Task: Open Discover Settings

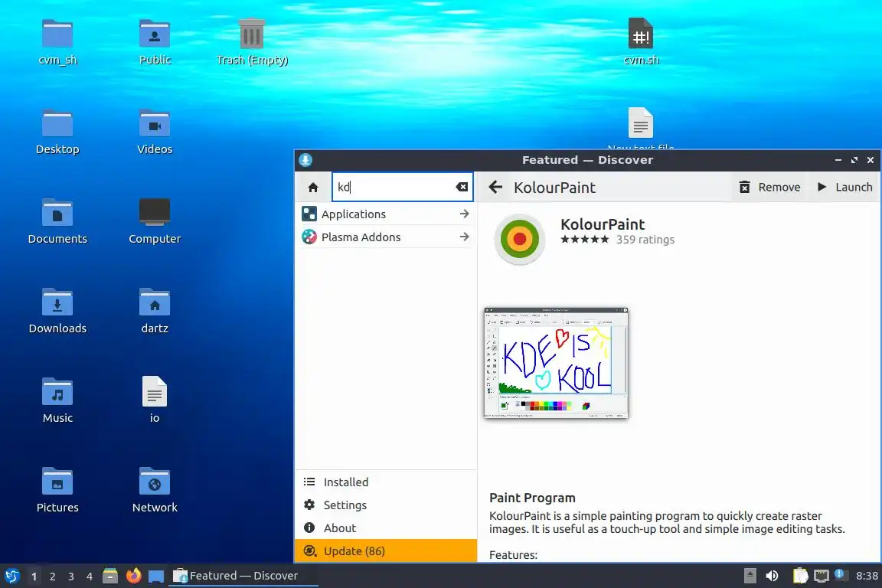Action: coord(386,505)
